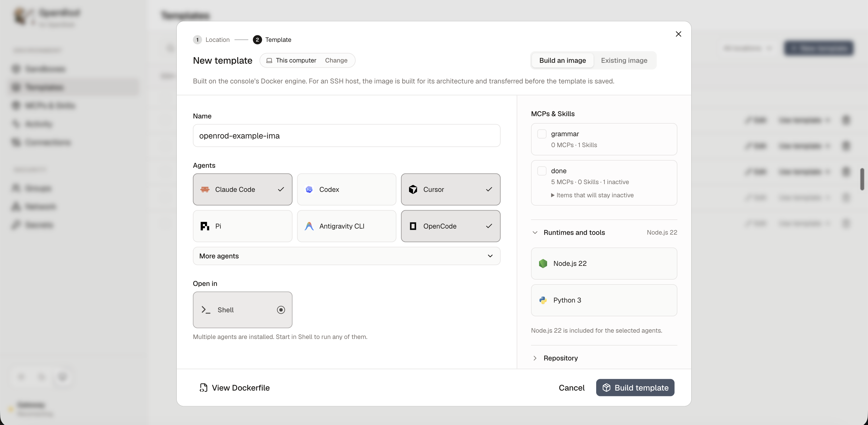Click the Claude Code agent icon
This screenshot has height=425, width=868.
point(205,190)
